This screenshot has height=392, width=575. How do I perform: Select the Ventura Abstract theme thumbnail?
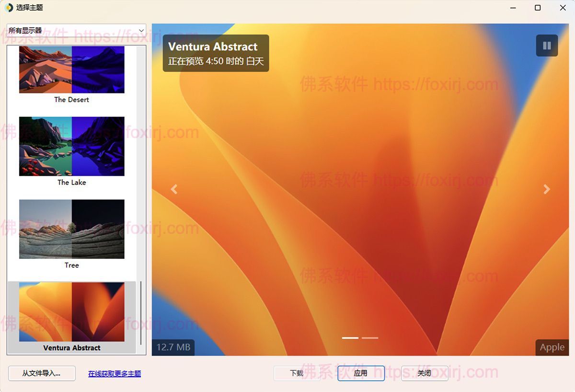tap(71, 311)
